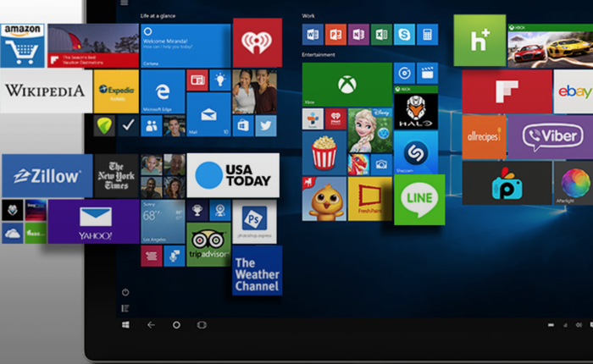Launch the purple Viber tile

coord(550,137)
